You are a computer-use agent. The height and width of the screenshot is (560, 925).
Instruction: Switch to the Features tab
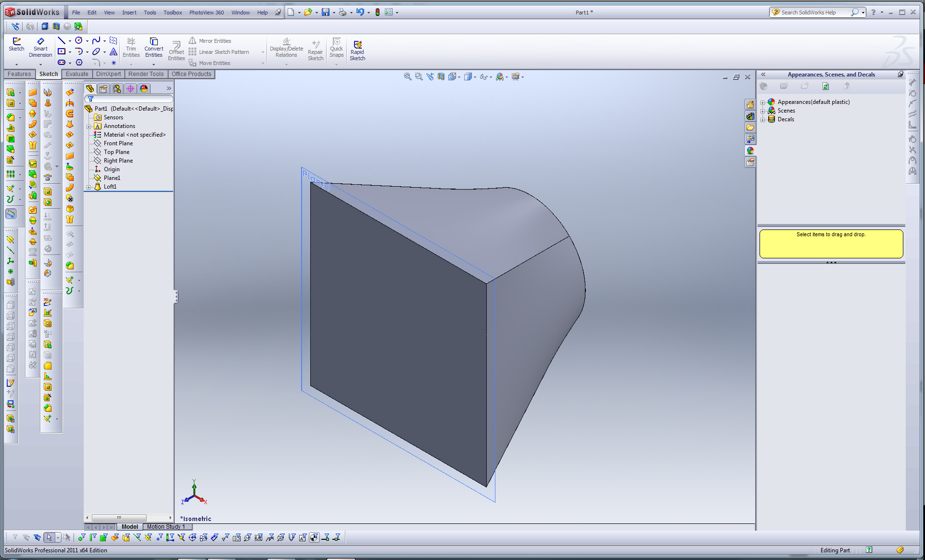[19, 74]
